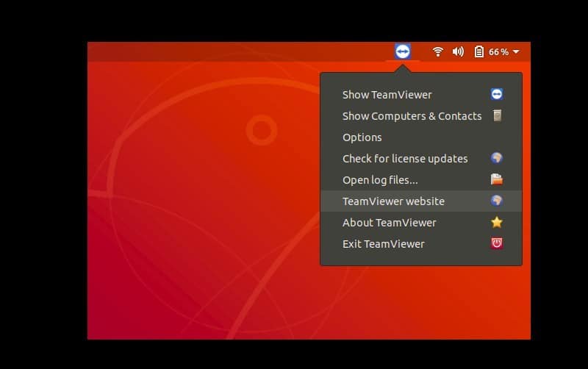Open the Wi-Fi network indicator
588x369 pixels.
437,51
